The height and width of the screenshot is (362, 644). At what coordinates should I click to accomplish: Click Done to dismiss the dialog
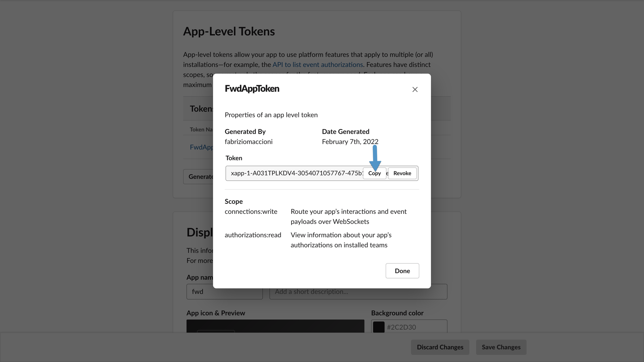pos(402,270)
